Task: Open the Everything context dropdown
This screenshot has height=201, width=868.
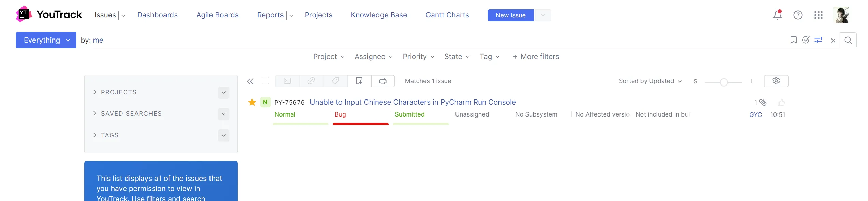Action: pos(46,40)
